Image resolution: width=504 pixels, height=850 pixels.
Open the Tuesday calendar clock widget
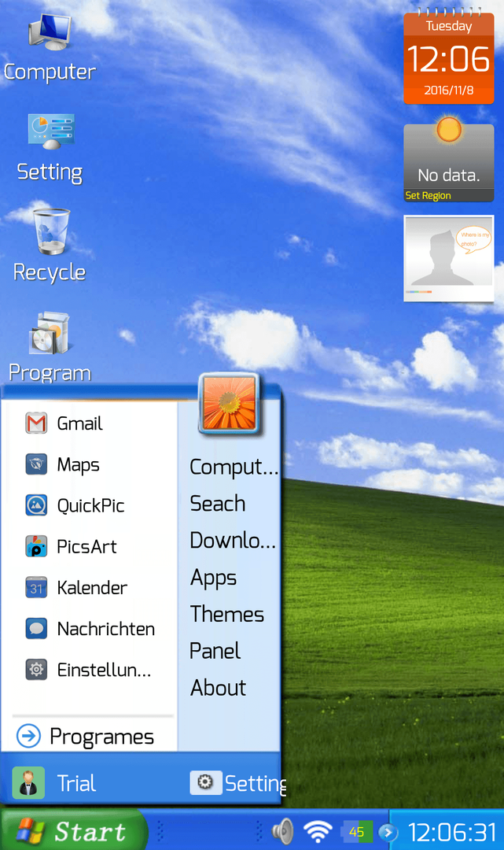pyautogui.click(x=449, y=56)
